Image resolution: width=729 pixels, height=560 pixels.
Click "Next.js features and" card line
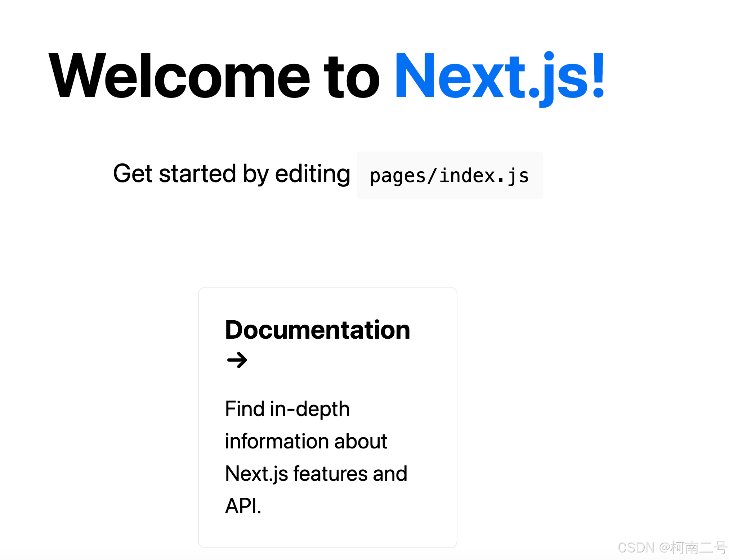point(316,474)
